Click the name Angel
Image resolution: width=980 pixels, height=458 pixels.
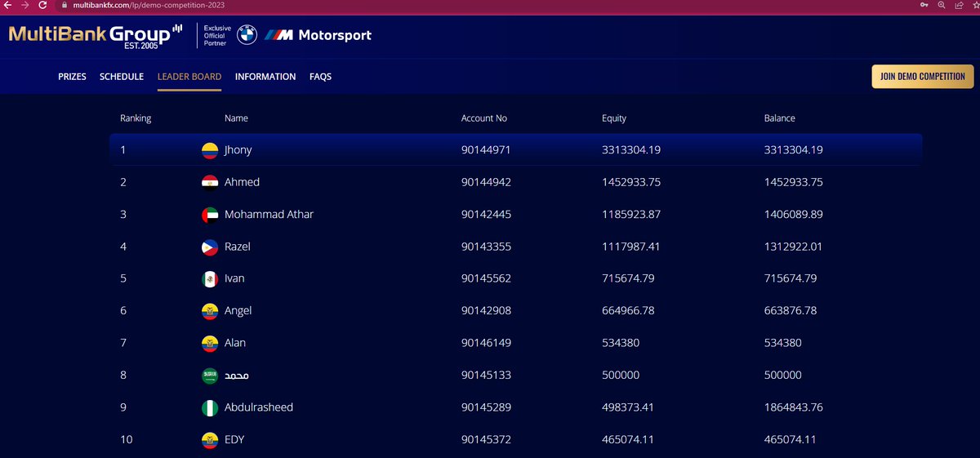tap(238, 311)
